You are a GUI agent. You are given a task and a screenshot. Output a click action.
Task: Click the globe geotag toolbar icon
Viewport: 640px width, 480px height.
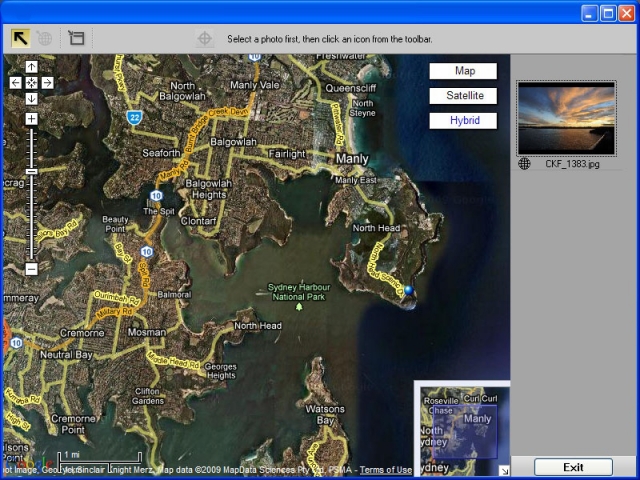pyautogui.click(x=44, y=39)
